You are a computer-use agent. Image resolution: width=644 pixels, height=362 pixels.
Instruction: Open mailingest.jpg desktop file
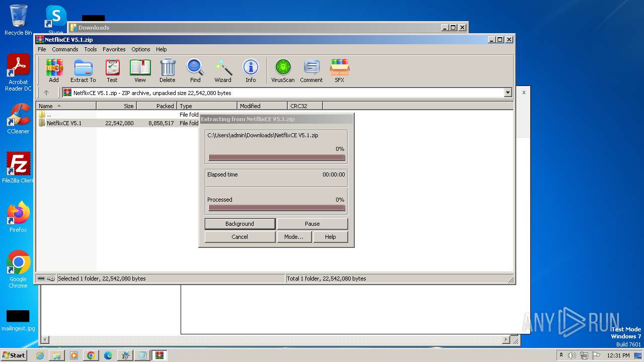[18, 321]
